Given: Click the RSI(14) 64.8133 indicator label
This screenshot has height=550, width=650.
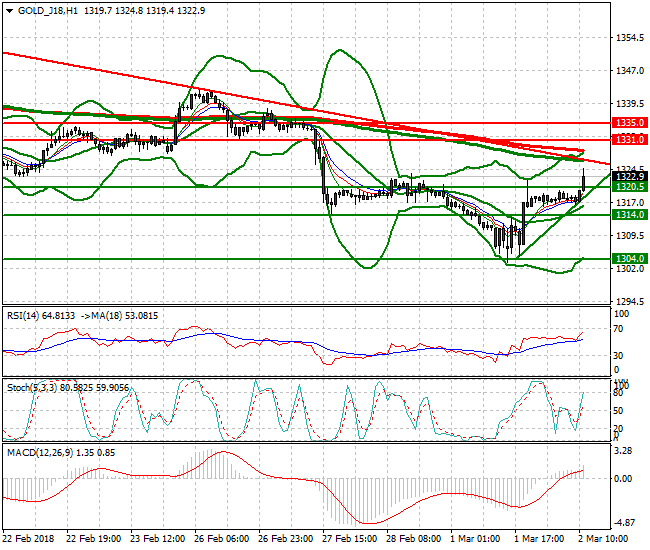Looking at the screenshot, I should coord(41,316).
